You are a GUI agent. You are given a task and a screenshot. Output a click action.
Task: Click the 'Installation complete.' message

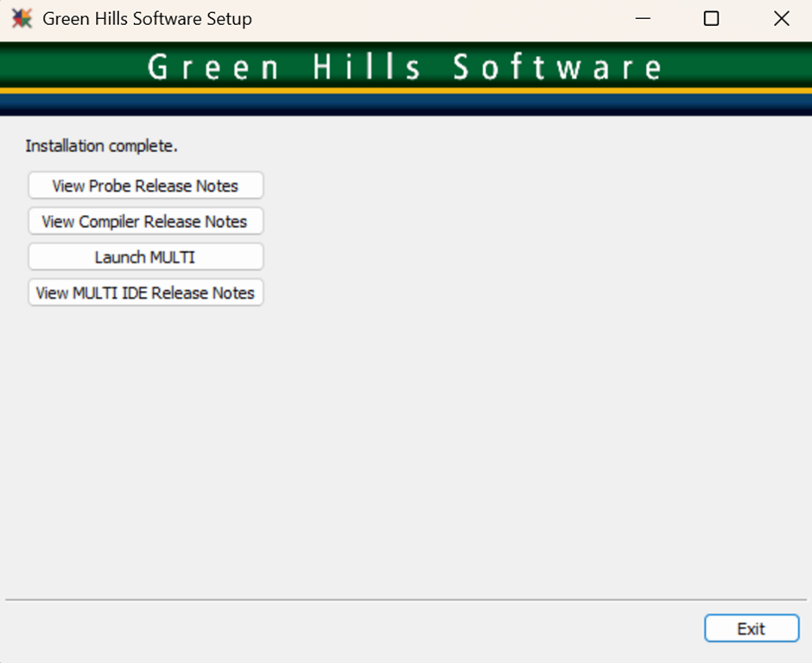coord(102,146)
